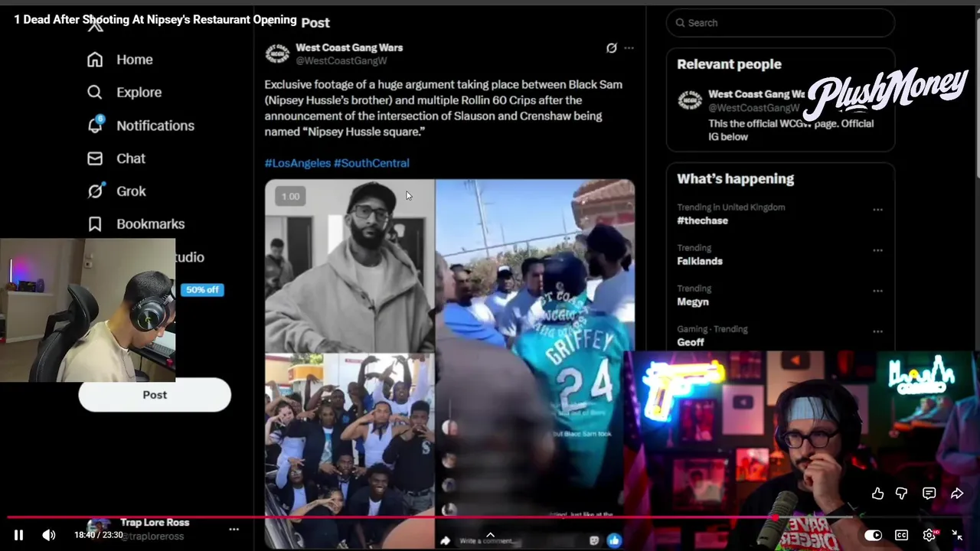Open more options for Geoff trend
This screenshot has height=551, width=980.
[877, 331]
